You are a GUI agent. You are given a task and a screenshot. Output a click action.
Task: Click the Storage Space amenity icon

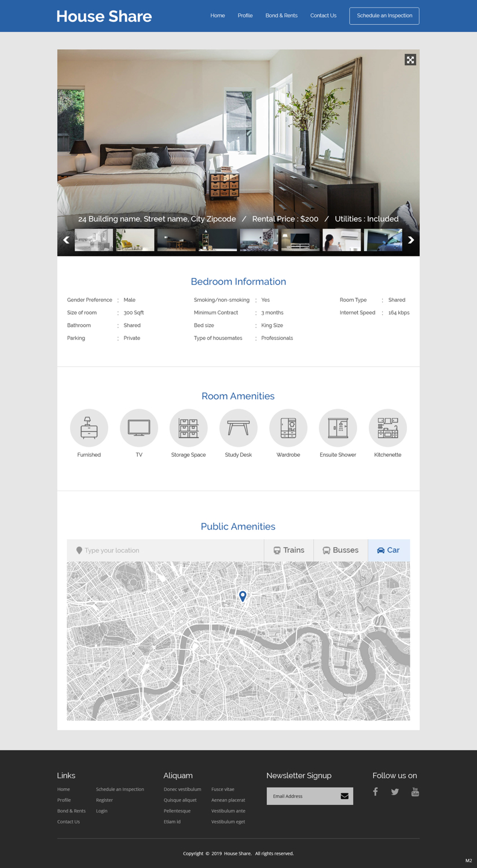189,428
